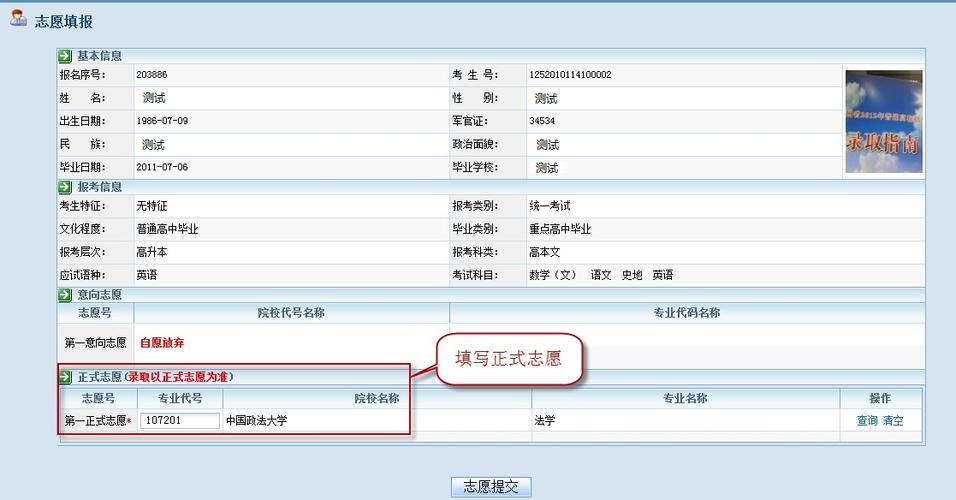Click the 专业代码名称 column header
Image resolution: width=956 pixels, height=500 pixels.
click(687, 313)
